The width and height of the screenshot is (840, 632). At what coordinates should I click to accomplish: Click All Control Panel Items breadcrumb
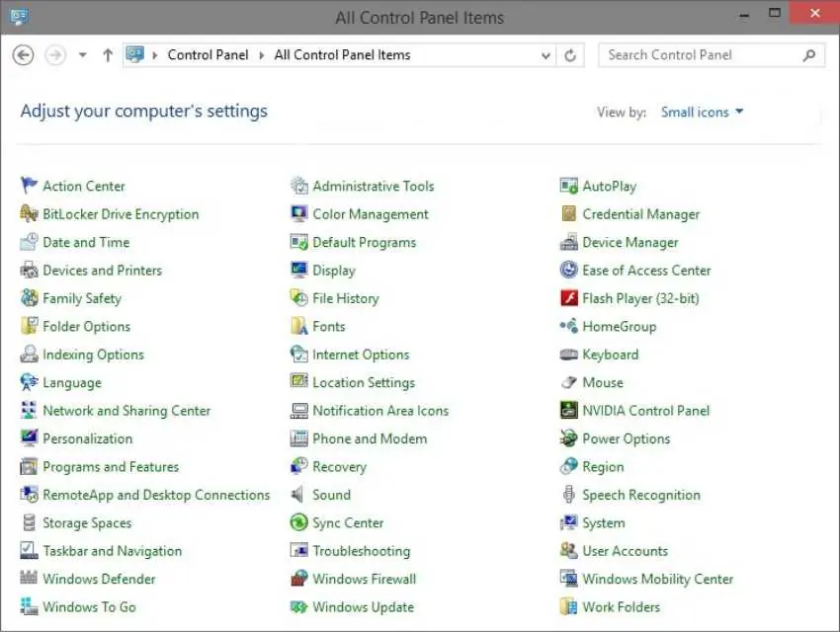pyautogui.click(x=342, y=55)
